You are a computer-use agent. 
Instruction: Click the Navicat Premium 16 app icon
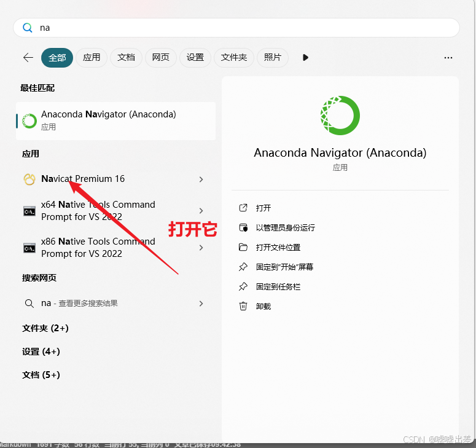coord(29,179)
